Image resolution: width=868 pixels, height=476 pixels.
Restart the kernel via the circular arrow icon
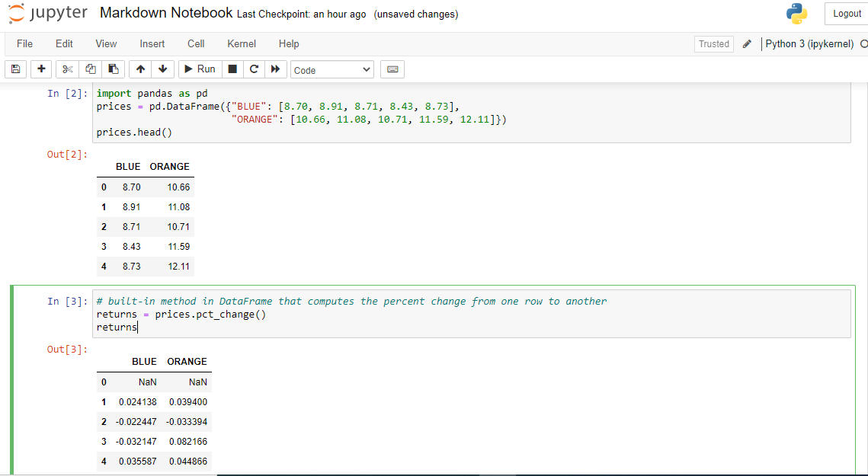[x=254, y=69]
